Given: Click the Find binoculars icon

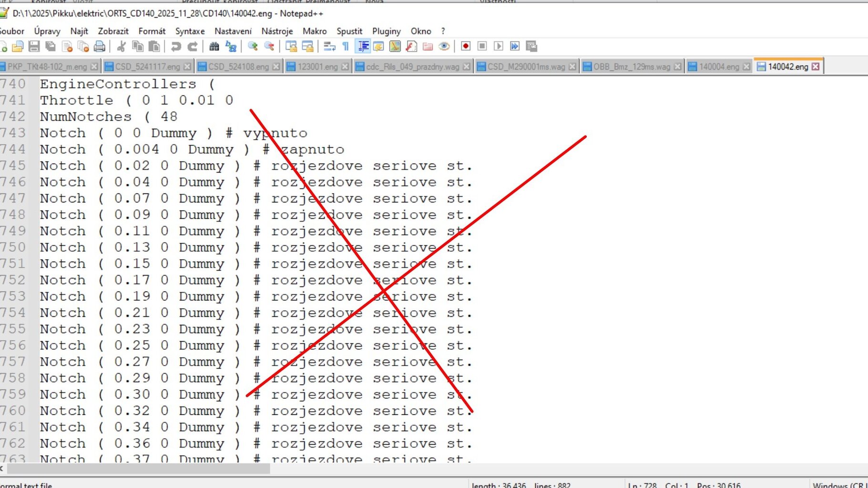Looking at the screenshot, I should tap(214, 46).
